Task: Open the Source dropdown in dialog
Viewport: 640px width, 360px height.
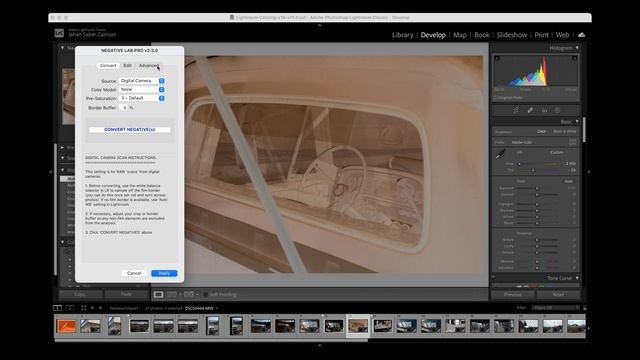Action: [142, 81]
